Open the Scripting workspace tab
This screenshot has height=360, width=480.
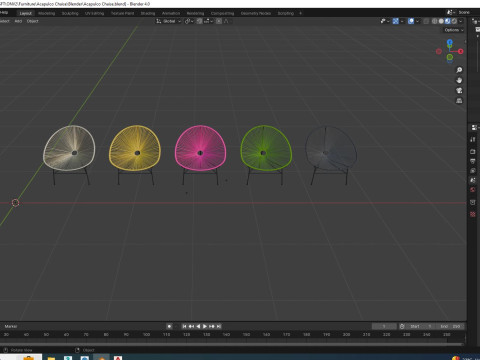coord(286,13)
